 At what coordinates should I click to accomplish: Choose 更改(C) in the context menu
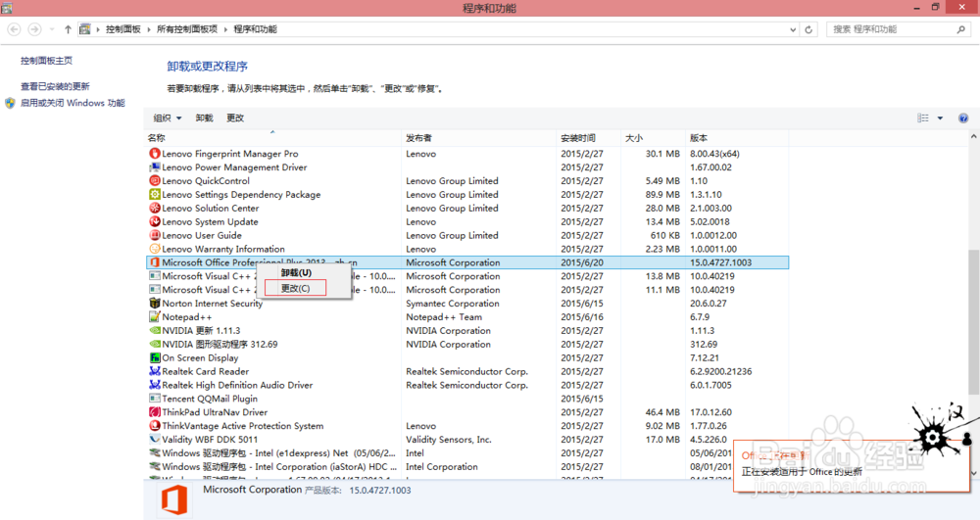[x=295, y=288]
